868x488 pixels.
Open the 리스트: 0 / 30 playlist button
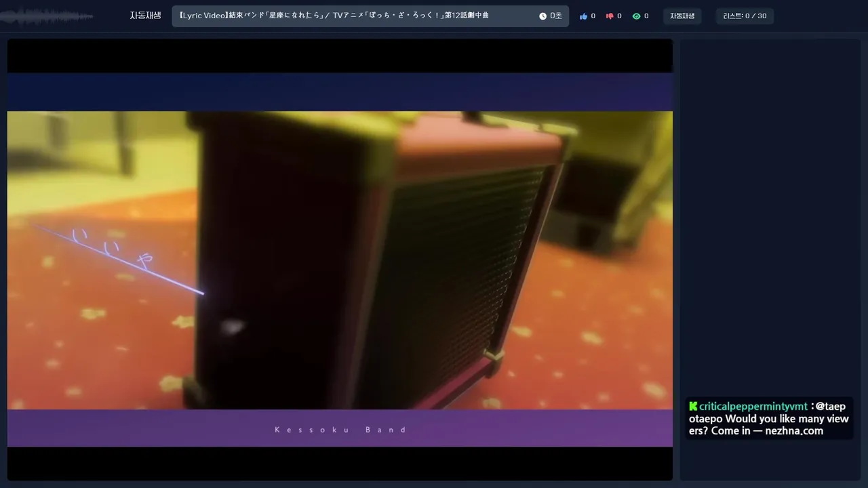[745, 16]
